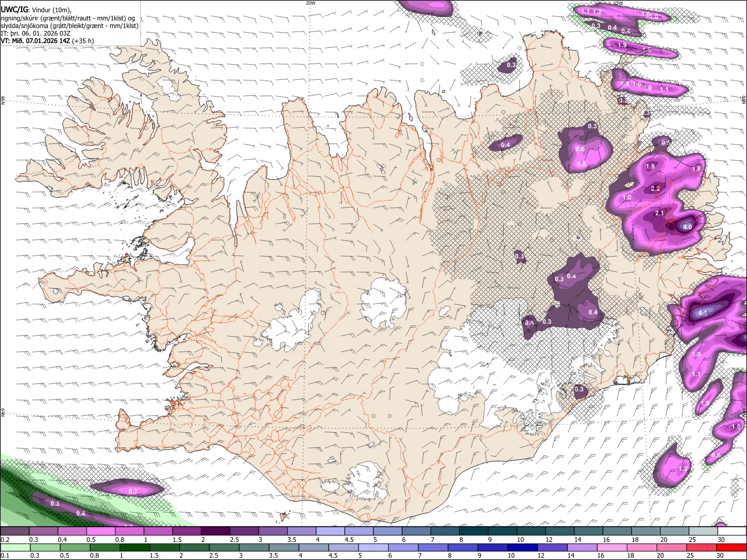The image size is (747, 560).
Task: Select the valid time text VT: Mið. 07.01.2026 14Z
Action: pos(36,41)
